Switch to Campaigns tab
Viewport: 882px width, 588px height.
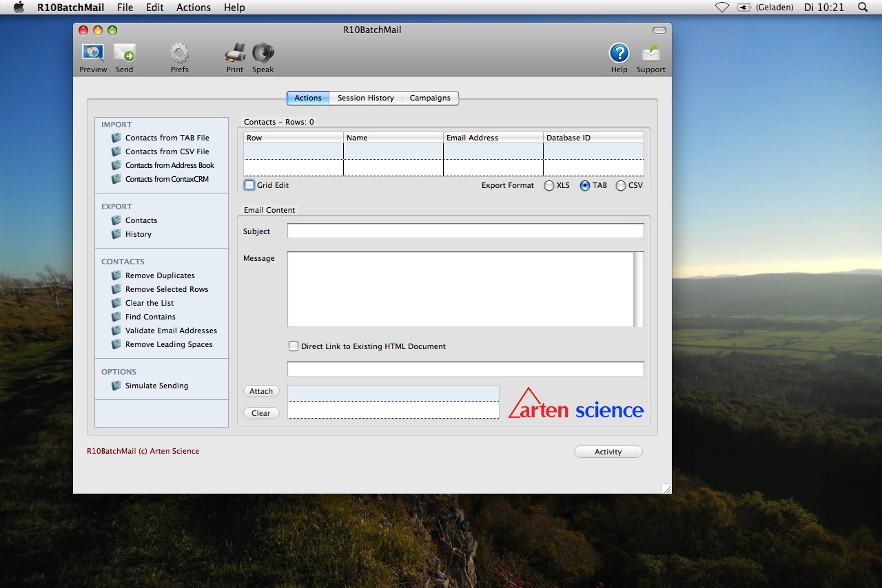click(x=430, y=98)
